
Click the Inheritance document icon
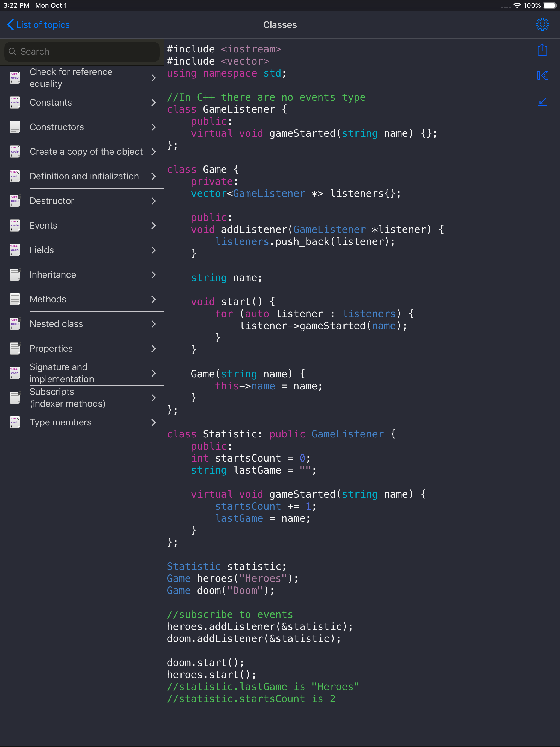(15, 275)
